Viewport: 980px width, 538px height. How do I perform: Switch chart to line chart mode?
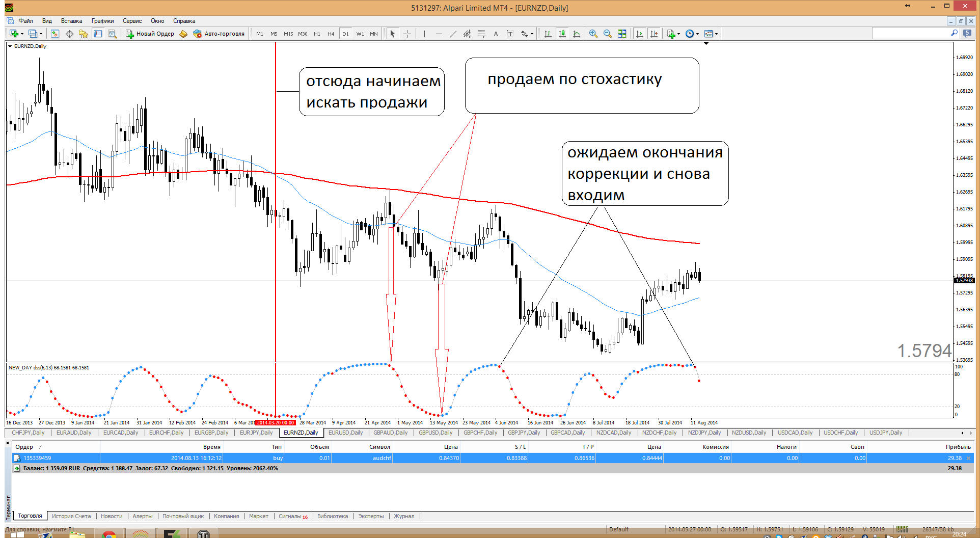(x=577, y=34)
